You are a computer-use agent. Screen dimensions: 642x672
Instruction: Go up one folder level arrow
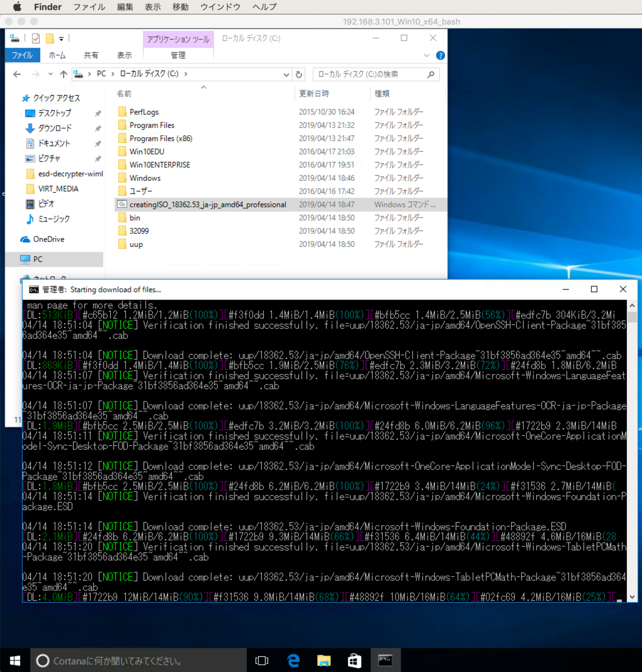coord(63,74)
